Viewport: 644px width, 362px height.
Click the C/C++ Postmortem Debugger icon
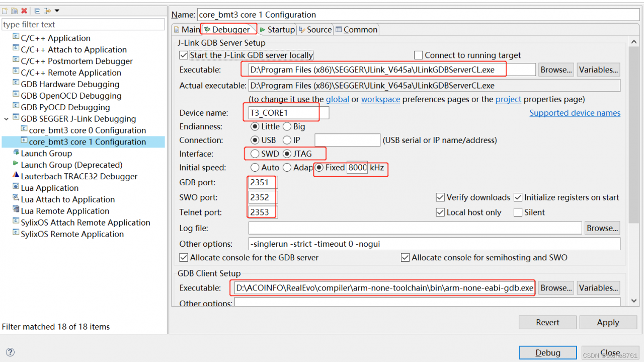[16, 60]
